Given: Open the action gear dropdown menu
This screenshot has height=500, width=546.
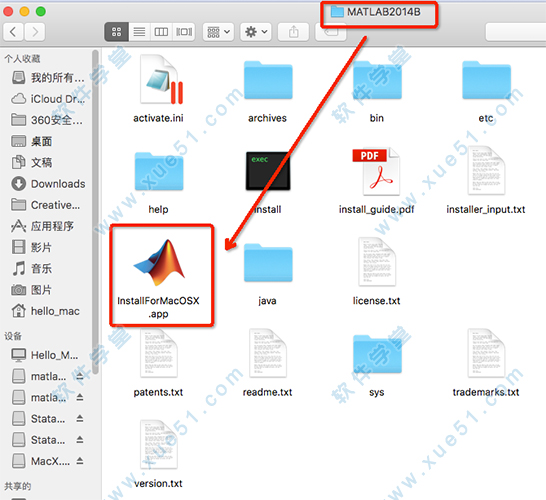Looking at the screenshot, I should click(x=256, y=32).
